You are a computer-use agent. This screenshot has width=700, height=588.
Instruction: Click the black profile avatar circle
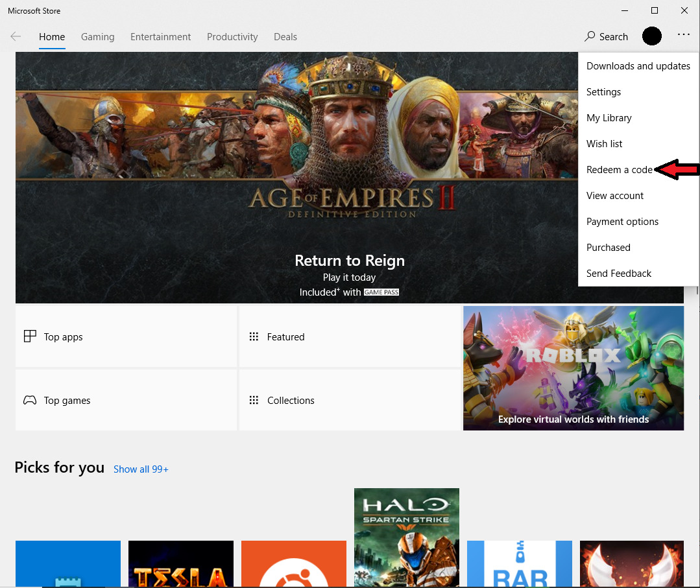click(651, 36)
